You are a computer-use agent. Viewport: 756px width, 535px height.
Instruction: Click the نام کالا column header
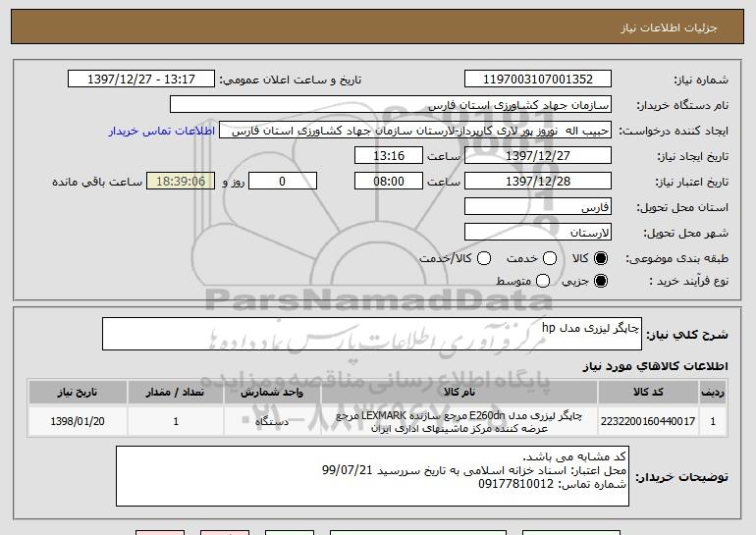pos(459,393)
